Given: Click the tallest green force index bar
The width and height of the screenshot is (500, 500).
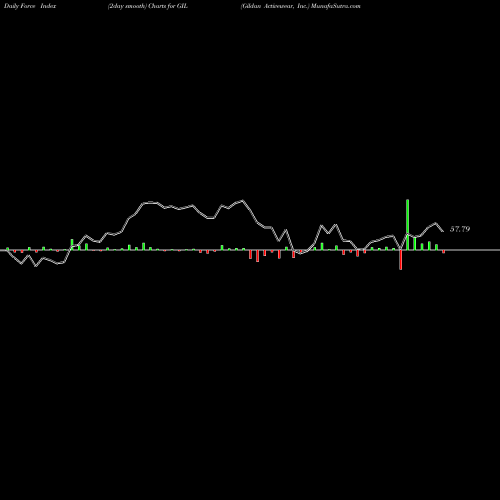Looking at the screenshot, I should point(407,224).
